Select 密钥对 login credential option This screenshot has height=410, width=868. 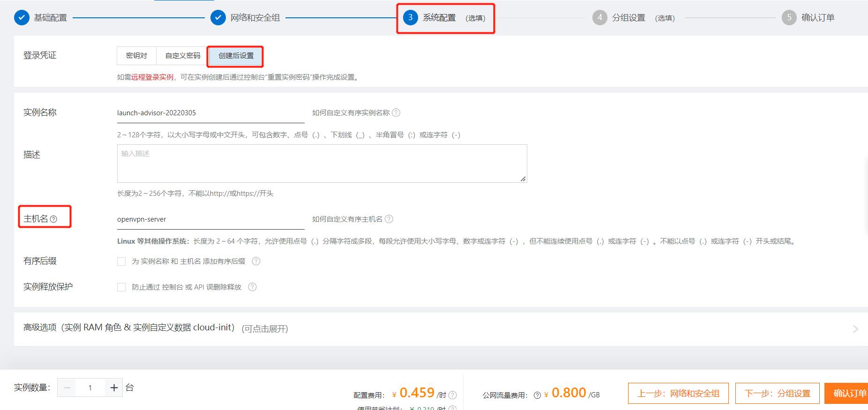136,56
